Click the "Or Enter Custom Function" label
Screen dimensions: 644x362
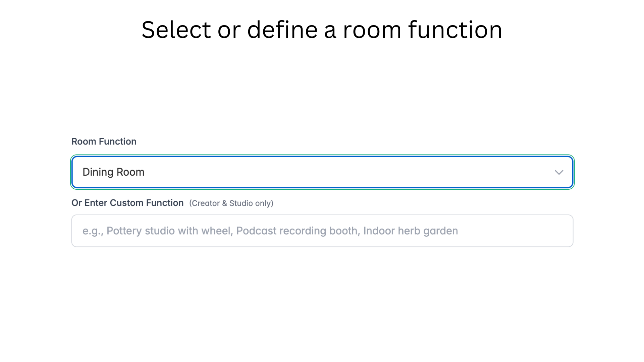127,203
